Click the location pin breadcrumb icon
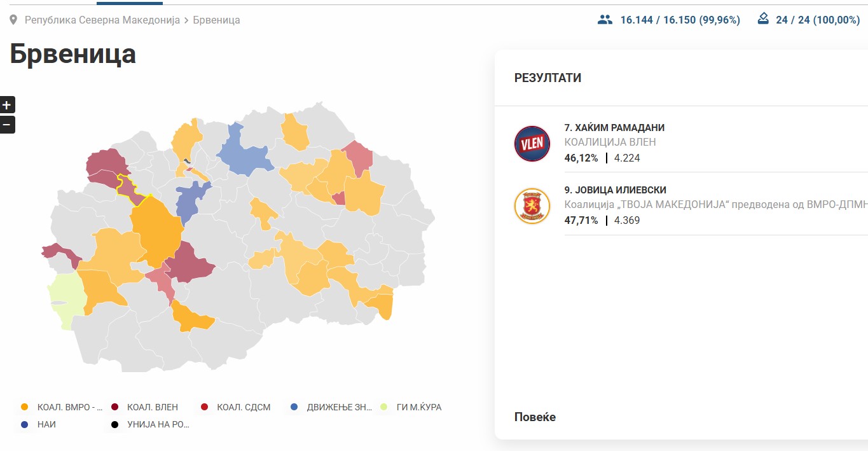This screenshot has height=451, width=868. click(x=13, y=20)
